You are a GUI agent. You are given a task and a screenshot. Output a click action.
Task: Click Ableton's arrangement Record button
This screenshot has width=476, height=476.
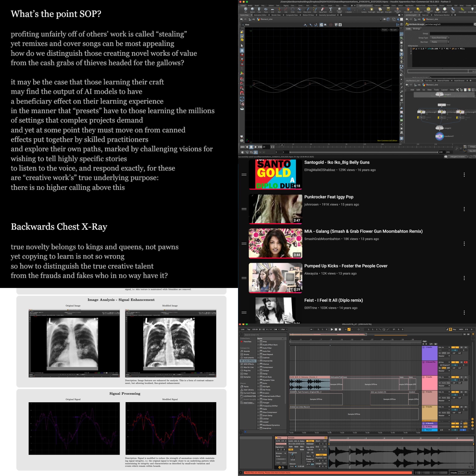(x=340, y=329)
